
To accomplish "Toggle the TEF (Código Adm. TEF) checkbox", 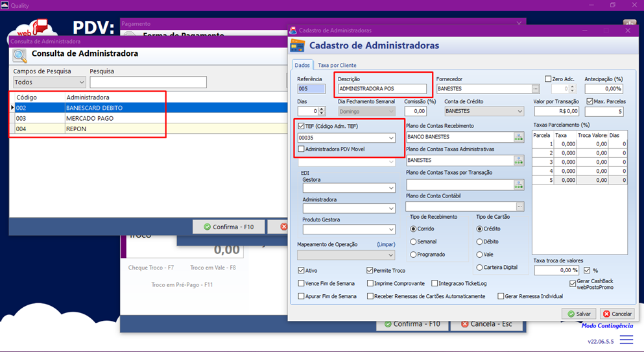I will pyautogui.click(x=301, y=126).
